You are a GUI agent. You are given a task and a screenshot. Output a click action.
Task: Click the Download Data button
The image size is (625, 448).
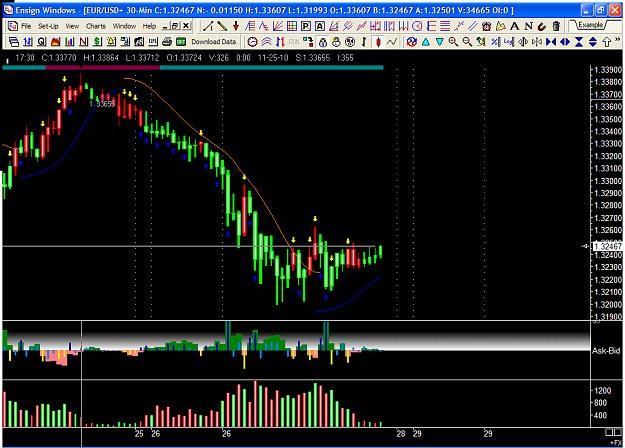[214, 41]
